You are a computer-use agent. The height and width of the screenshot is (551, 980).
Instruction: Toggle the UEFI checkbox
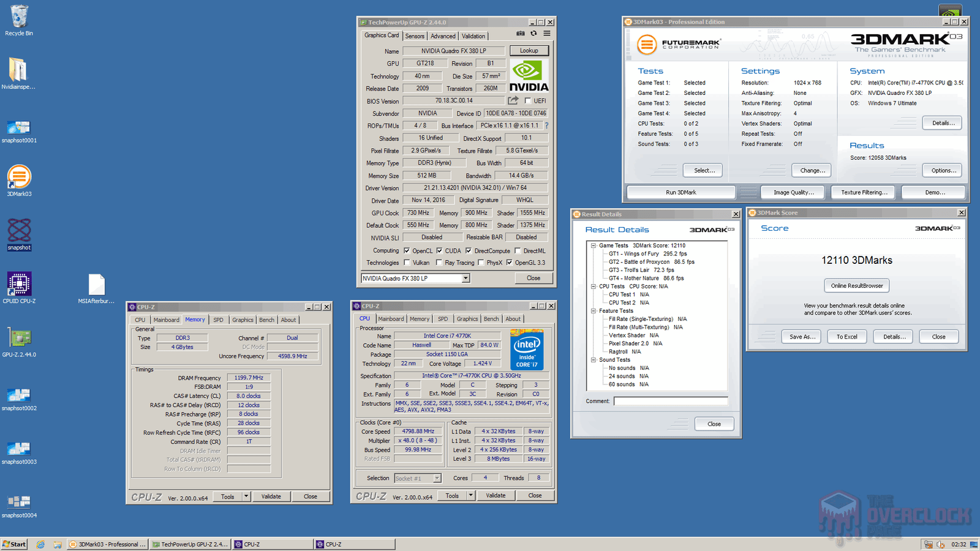click(528, 101)
